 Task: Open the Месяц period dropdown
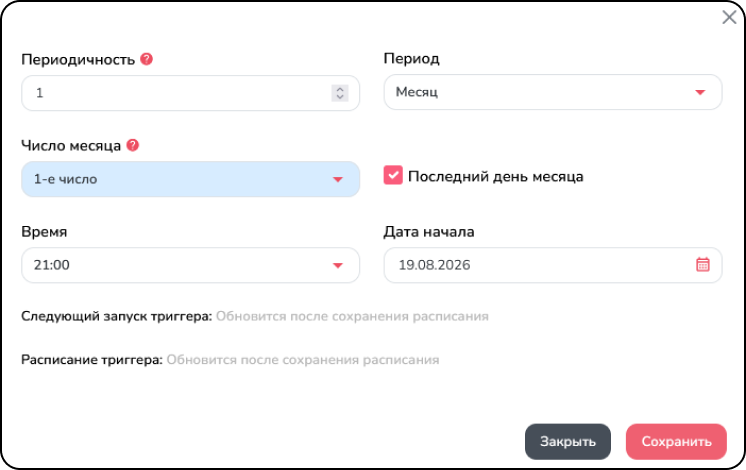pyautogui.click(x=553, y=92)
